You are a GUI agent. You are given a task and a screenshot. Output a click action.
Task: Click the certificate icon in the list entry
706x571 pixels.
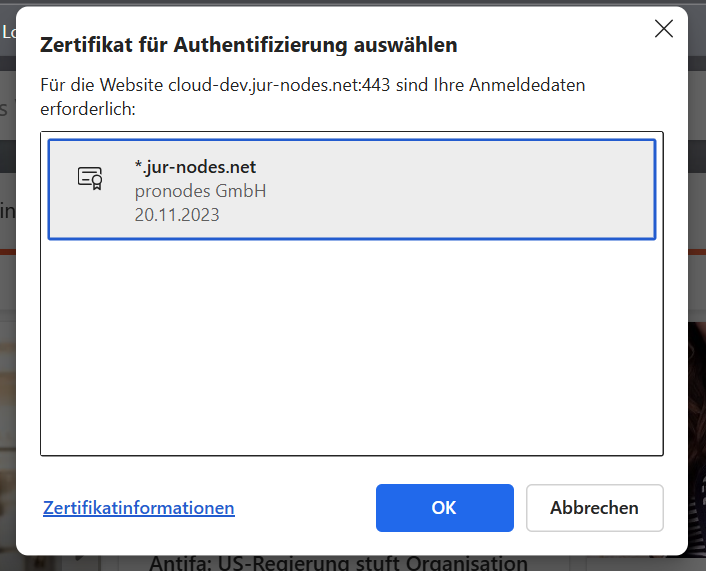click(x=90, y=178)
